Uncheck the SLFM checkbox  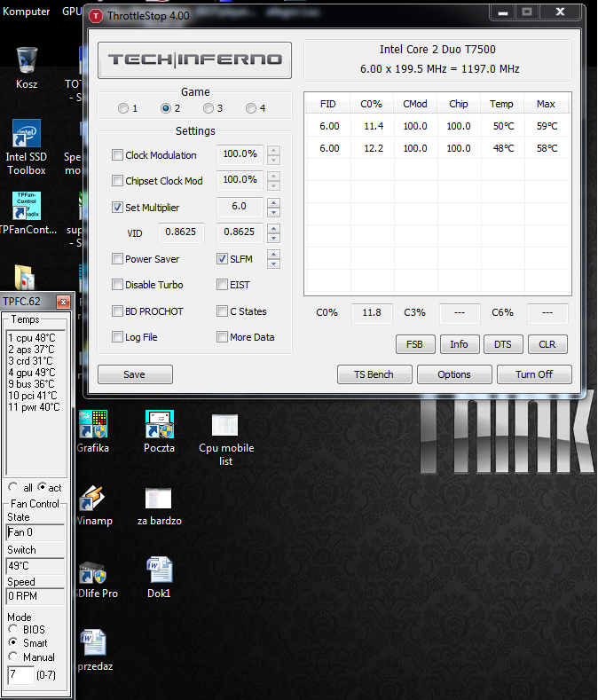pyautogui.click(x=222, y=258)
